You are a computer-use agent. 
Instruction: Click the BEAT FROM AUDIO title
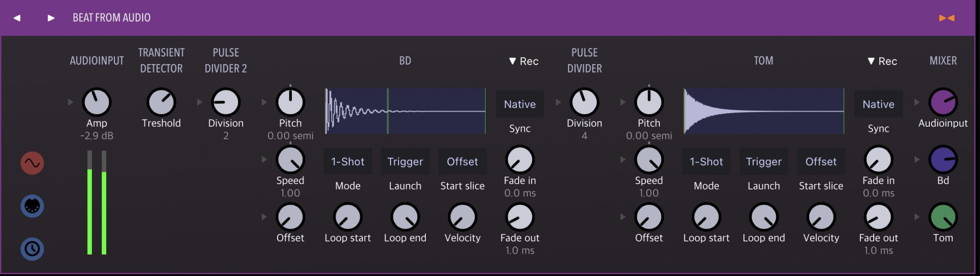click(x=111, y=18)
